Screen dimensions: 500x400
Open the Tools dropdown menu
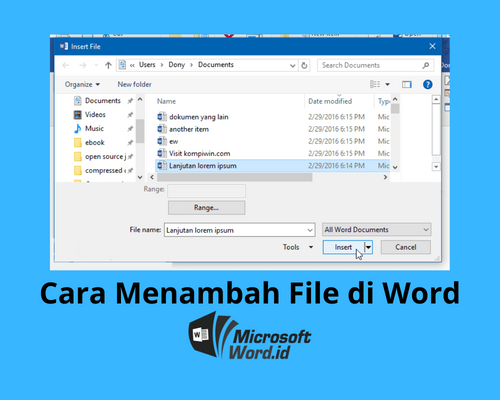pos(298,247)
